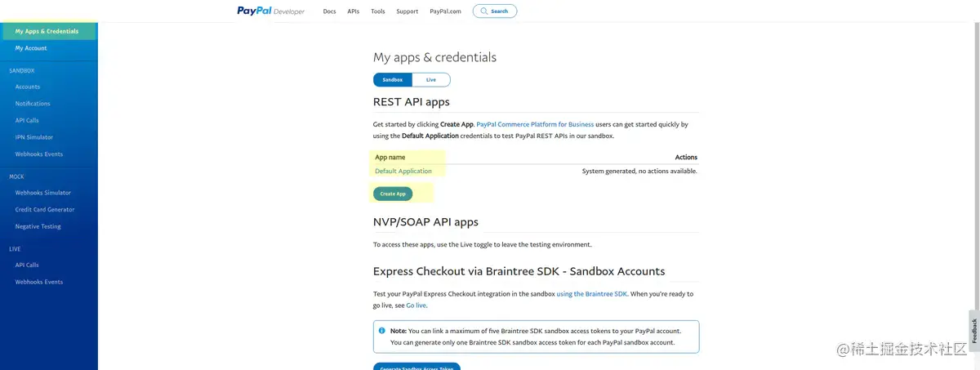
Task: Open Credit Card Generator in sidebar
Action: click(x=45, y=210)
